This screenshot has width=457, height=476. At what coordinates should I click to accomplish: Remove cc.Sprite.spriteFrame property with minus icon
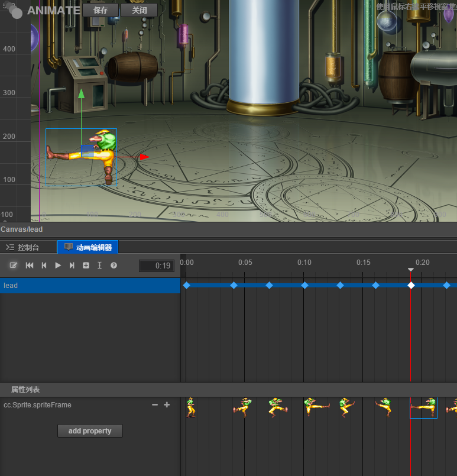[x=155, y=405]
